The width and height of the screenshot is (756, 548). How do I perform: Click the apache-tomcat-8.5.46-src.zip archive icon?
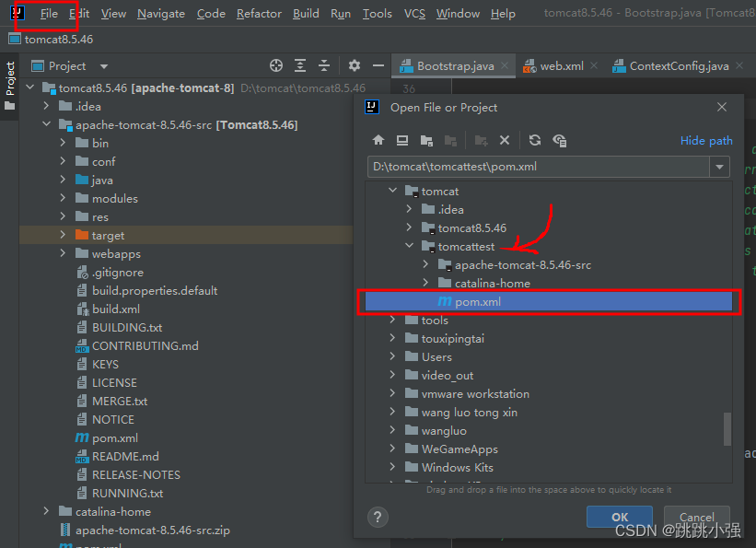[65, 531]
